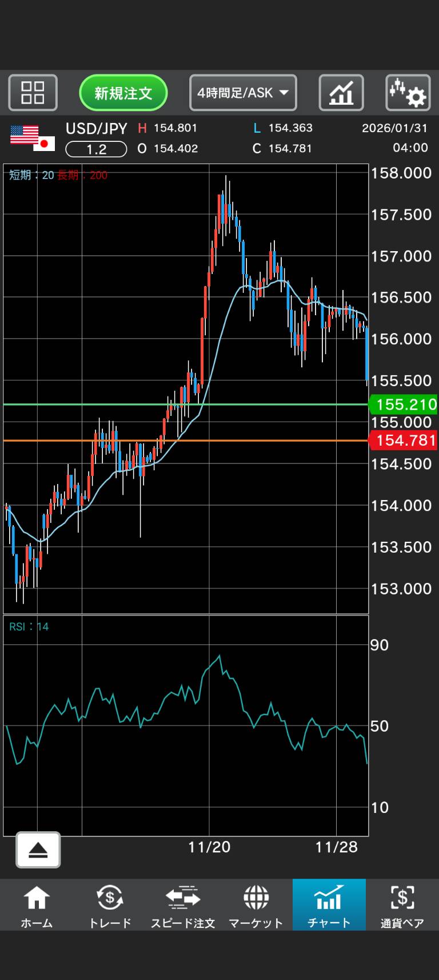Screen dimensions: 439x980
Task: Tap the 短期:20 長期:200 moving average label
Action: coord(58,175)
